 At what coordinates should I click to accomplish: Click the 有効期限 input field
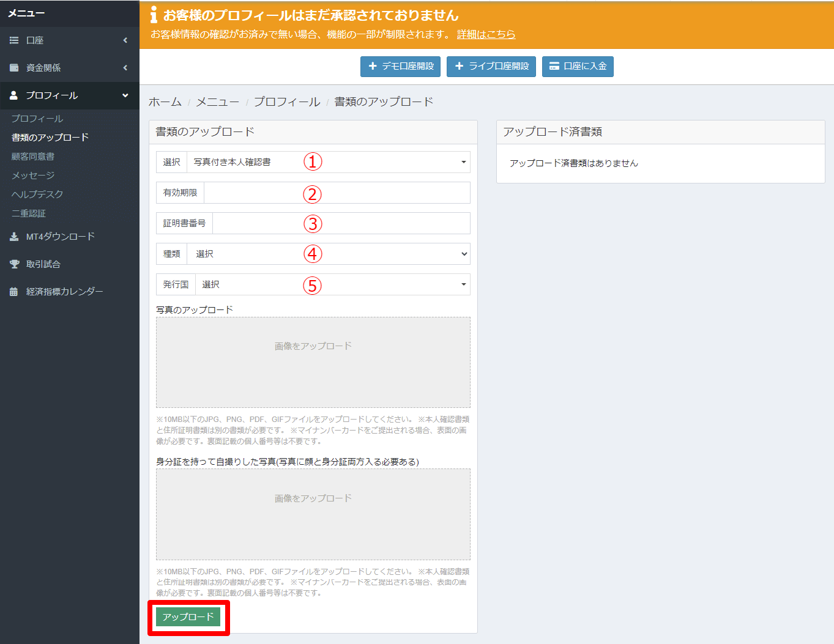point(337,193)
